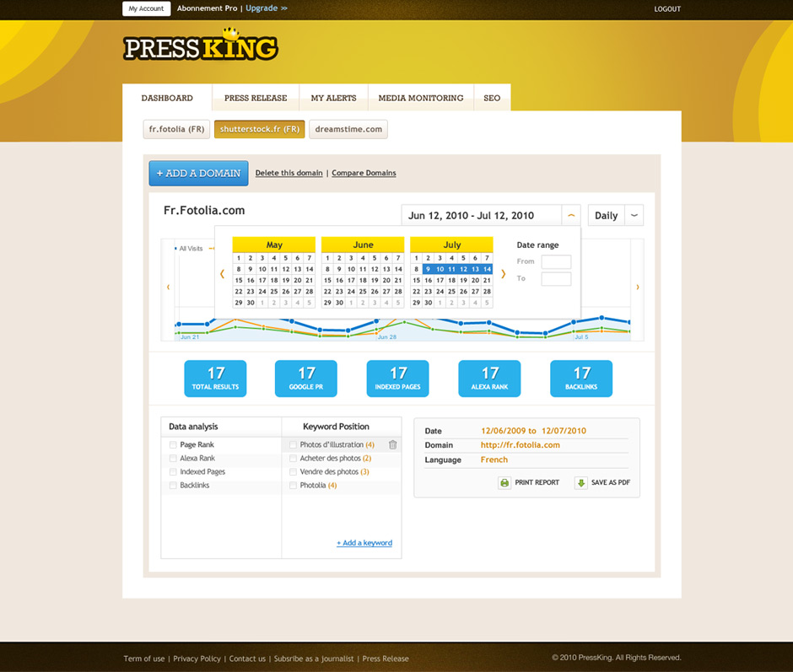Click Delete this domain link
This screenshot has height=672, width=793.
[x=289, y=173]
